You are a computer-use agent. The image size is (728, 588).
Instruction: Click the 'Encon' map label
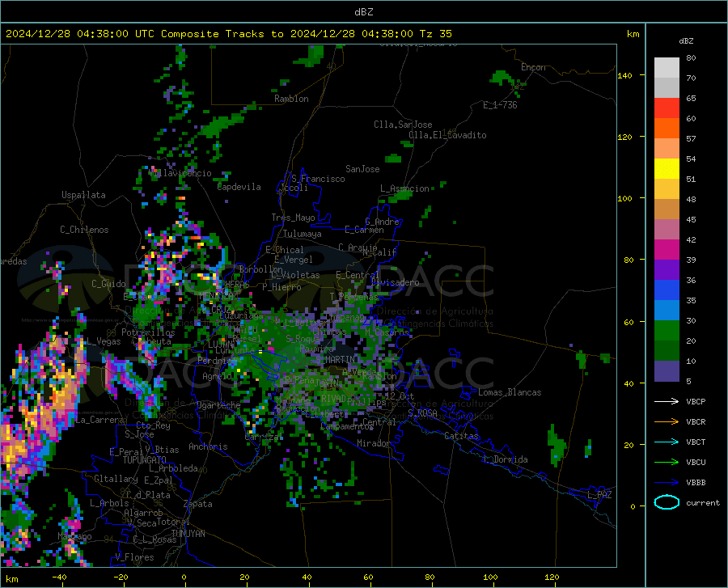point(533,67)
